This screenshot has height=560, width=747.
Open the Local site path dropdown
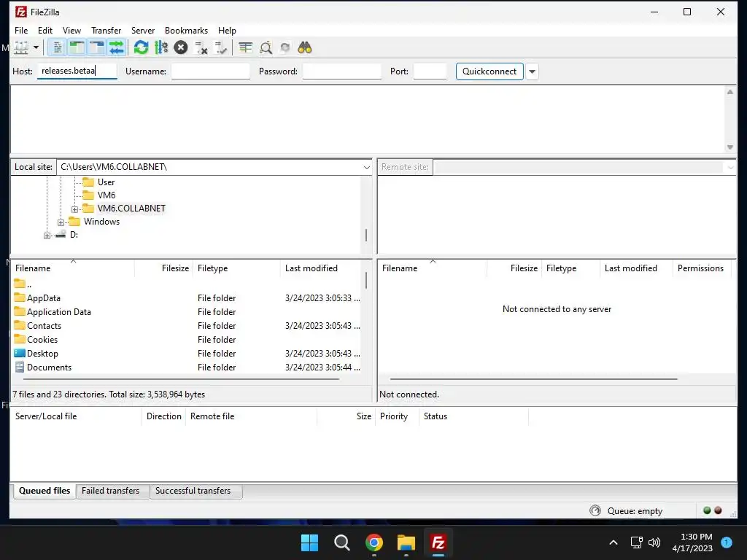tap(366, 167)
